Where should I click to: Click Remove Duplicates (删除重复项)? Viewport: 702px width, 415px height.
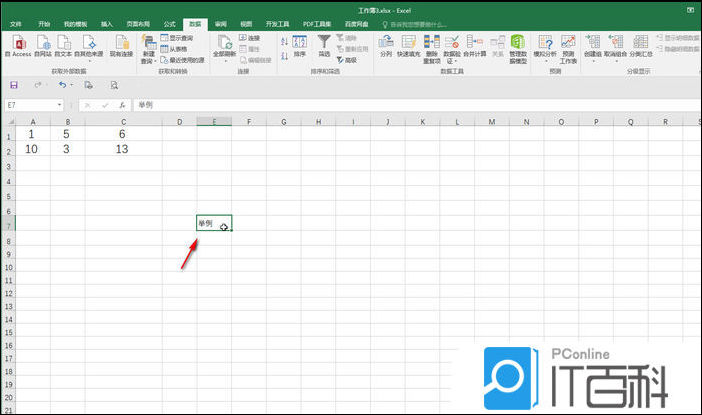(x=432, y=49)
